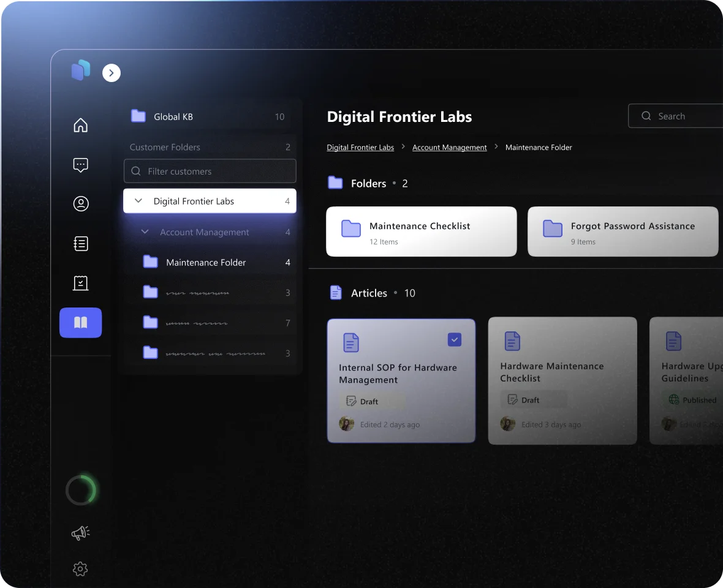Click the circular progress indicator
The width and height of the screenshot is (723, 588).
(x=81, y=490)
